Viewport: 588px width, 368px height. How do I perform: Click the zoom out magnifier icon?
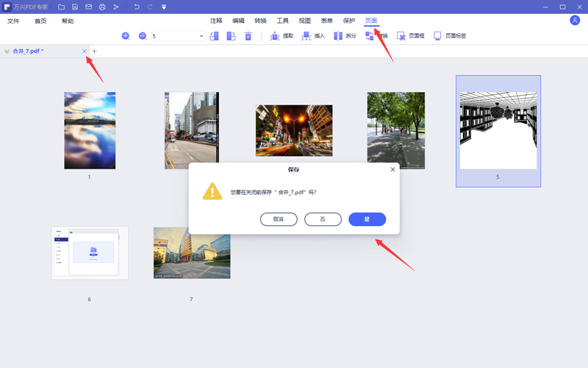click(142, 35)
